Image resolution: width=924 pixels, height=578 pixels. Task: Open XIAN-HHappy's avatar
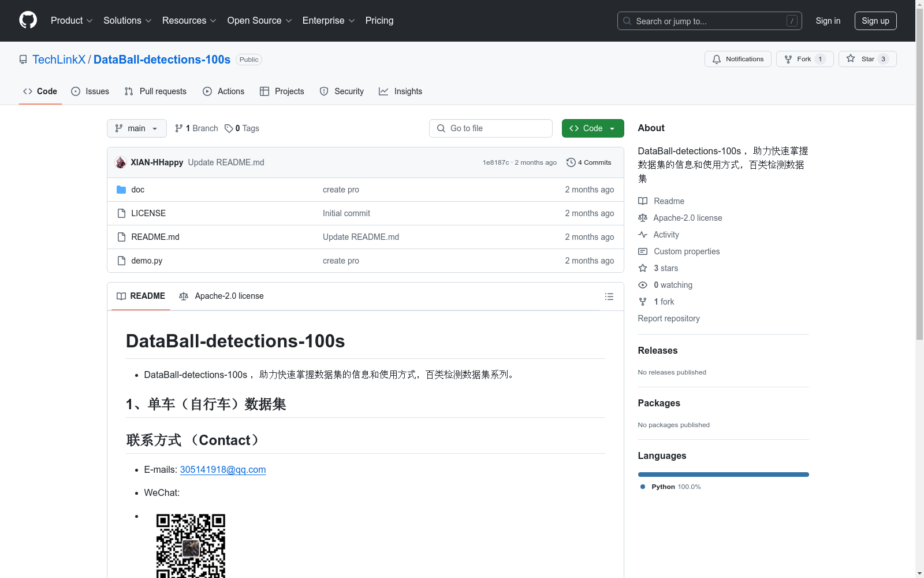pos(121,162)
